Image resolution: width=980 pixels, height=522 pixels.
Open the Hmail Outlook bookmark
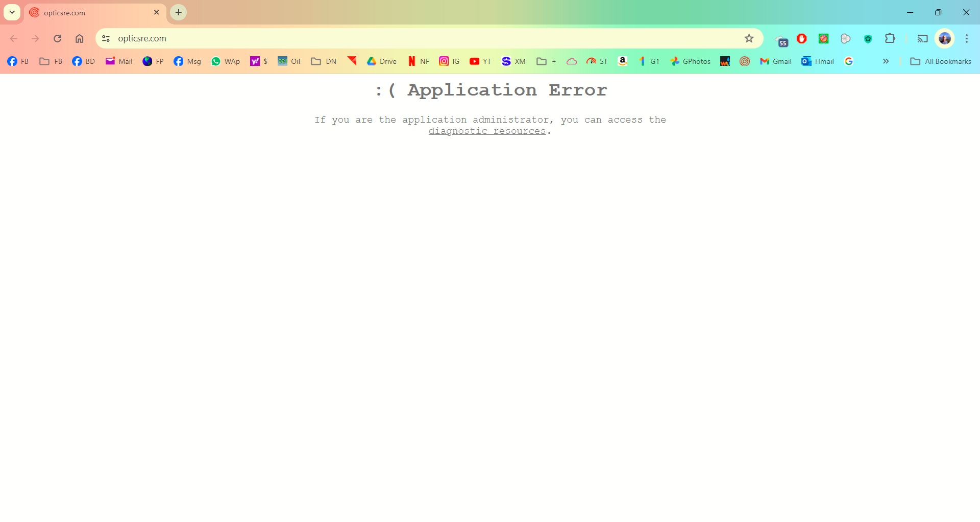(817, 61)
